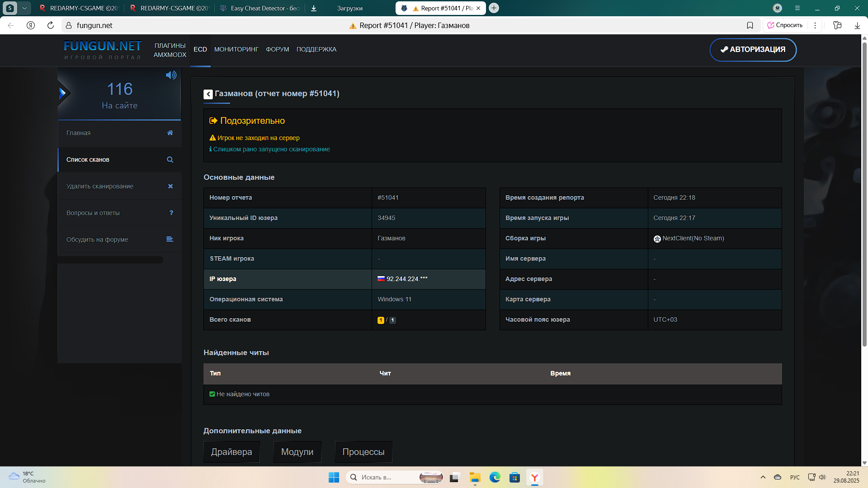
Task: Open МОНИТОРИНГ menu item
Action: coord(236,49)
